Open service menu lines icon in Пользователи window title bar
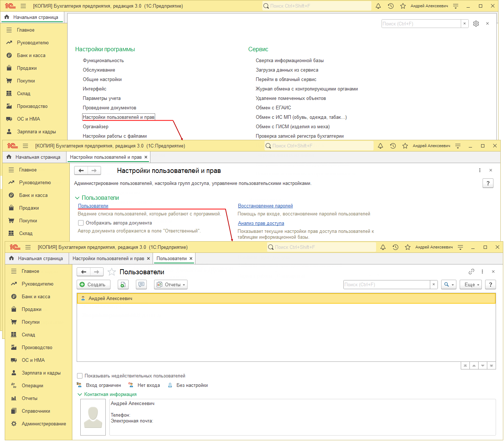Screen dimensions: 504x441 [x=460, y=247]
